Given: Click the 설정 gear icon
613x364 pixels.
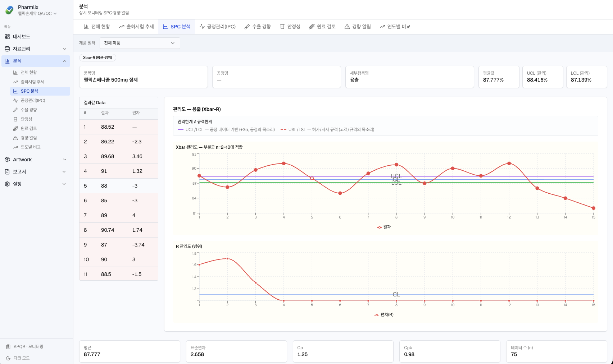Looking at the screenshot, I should 7,184.
